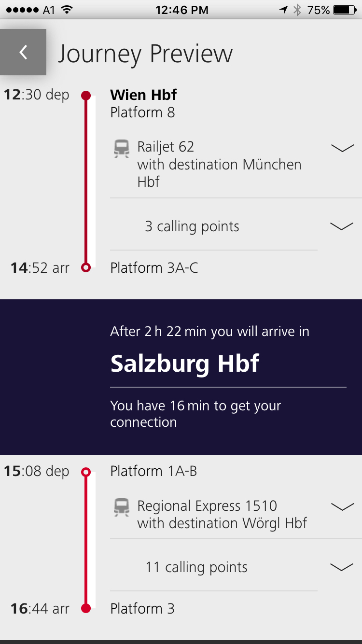Tap the Wi-Fi signal icon
The image size is (362, 644).
click(x=67, y=10)
